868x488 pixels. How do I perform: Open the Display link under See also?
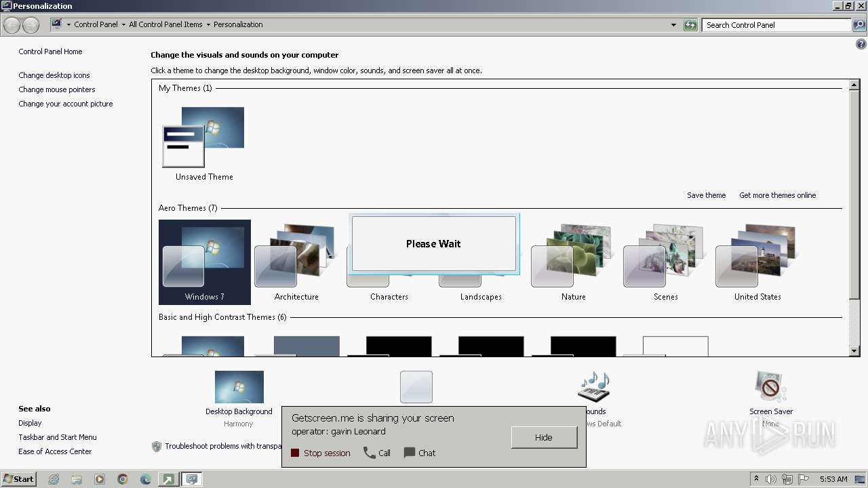click(x=30, y=423)
